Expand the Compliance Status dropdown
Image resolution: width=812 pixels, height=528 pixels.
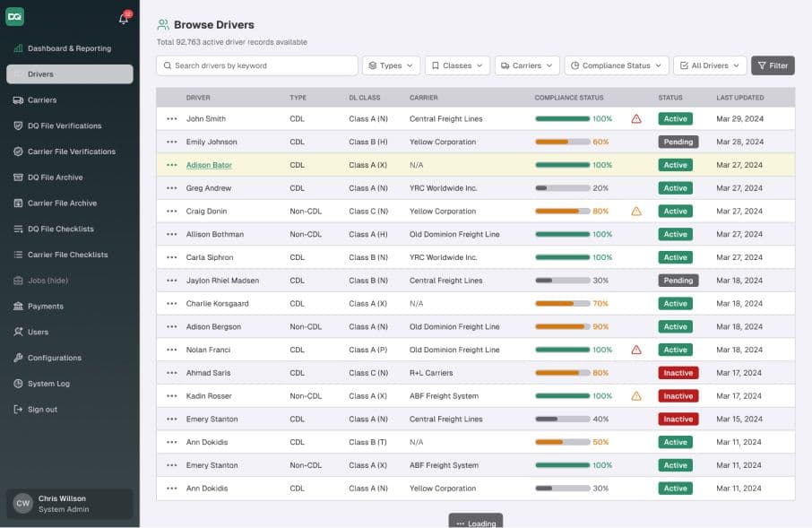tap(617, 65)
